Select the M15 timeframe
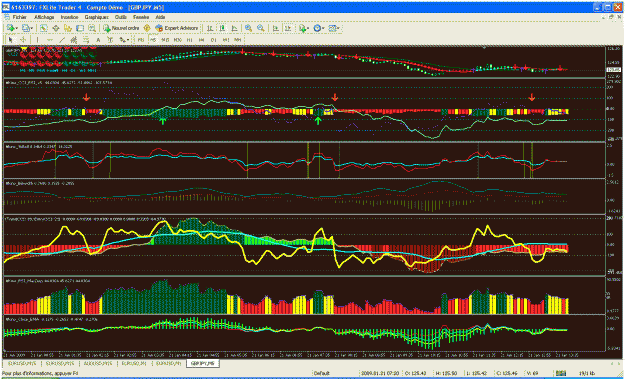 [x=165, y=40]
